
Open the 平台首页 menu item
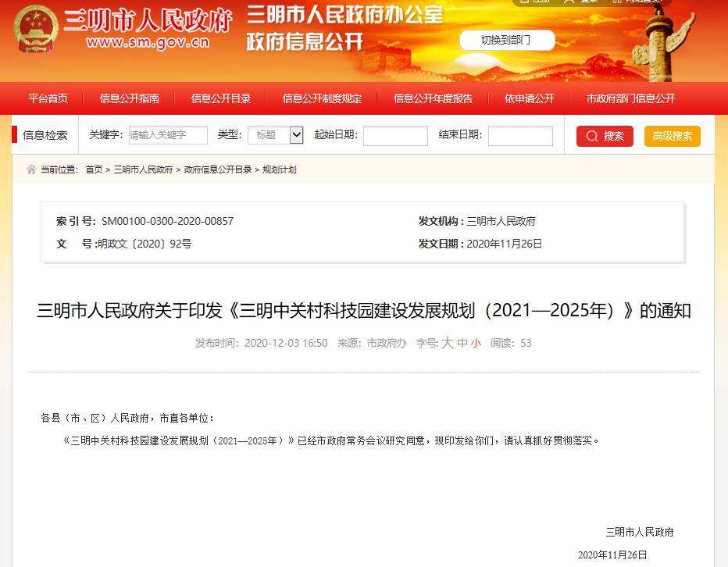point(48,98)
